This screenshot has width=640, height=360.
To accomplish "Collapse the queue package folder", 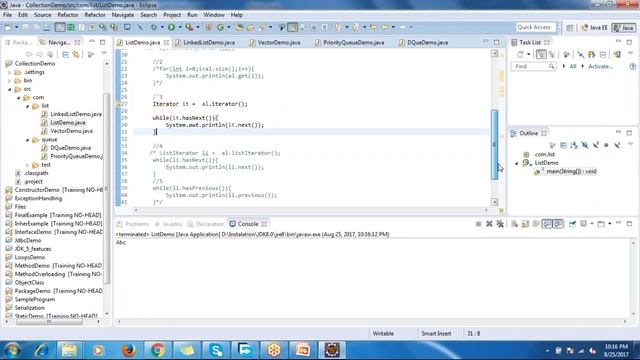I will tap(28, 140).
